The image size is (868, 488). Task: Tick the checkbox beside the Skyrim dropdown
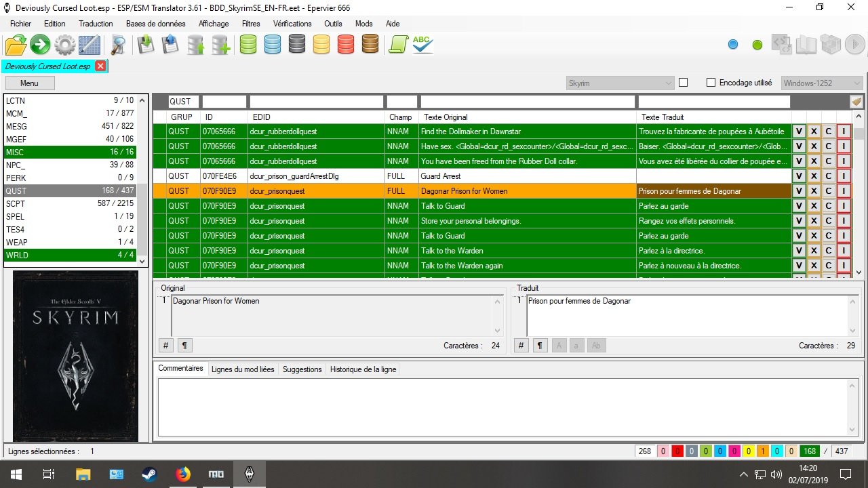[x=684, y=83]
